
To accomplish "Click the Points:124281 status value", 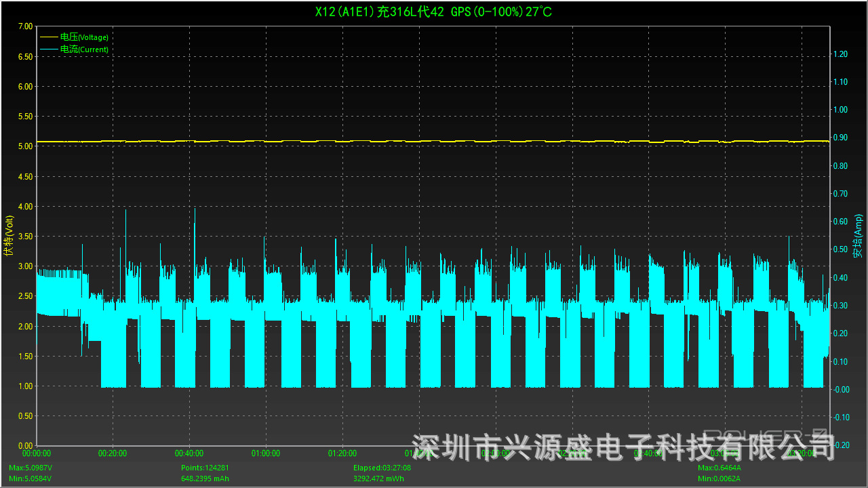I will [205, 468].
